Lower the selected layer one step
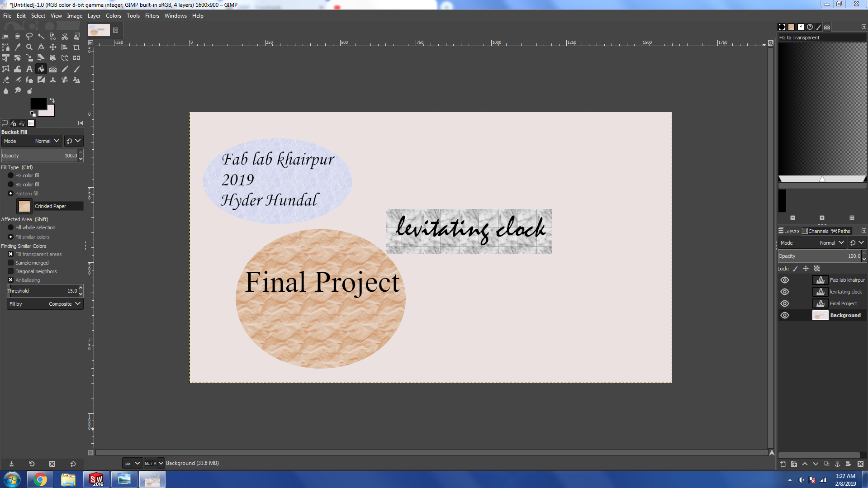The image size is (868, 488). coord(816,464)
